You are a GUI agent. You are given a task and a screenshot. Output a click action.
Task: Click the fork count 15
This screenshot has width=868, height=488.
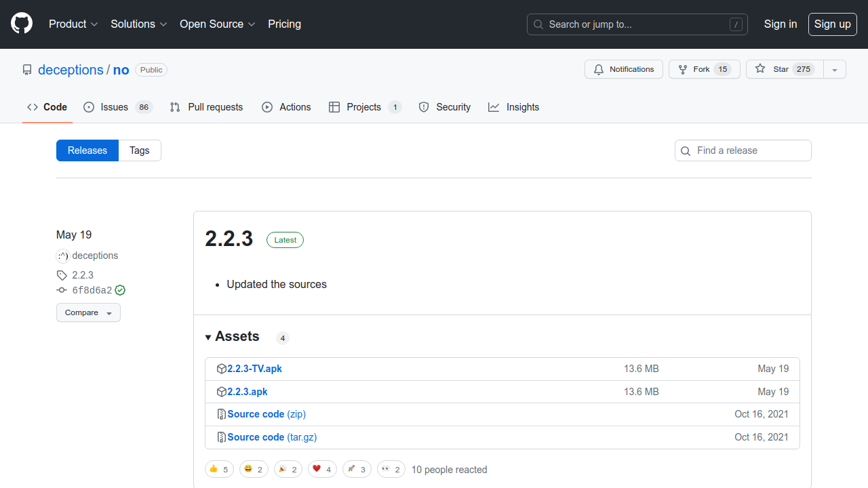[x=723, y=69]
